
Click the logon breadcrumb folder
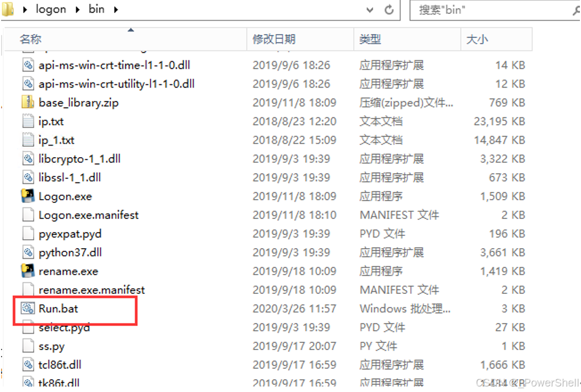pyautogui.click(x=51, y=9)
